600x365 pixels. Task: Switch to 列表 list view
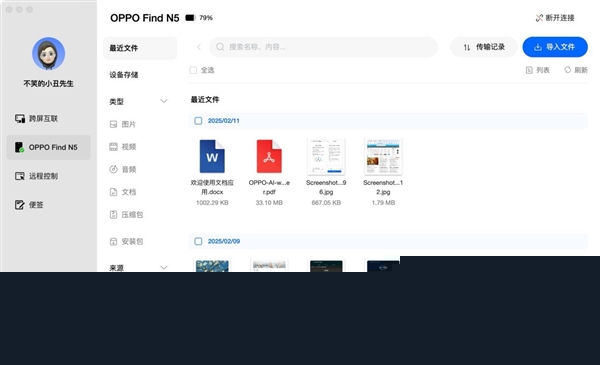coord(538,70)
